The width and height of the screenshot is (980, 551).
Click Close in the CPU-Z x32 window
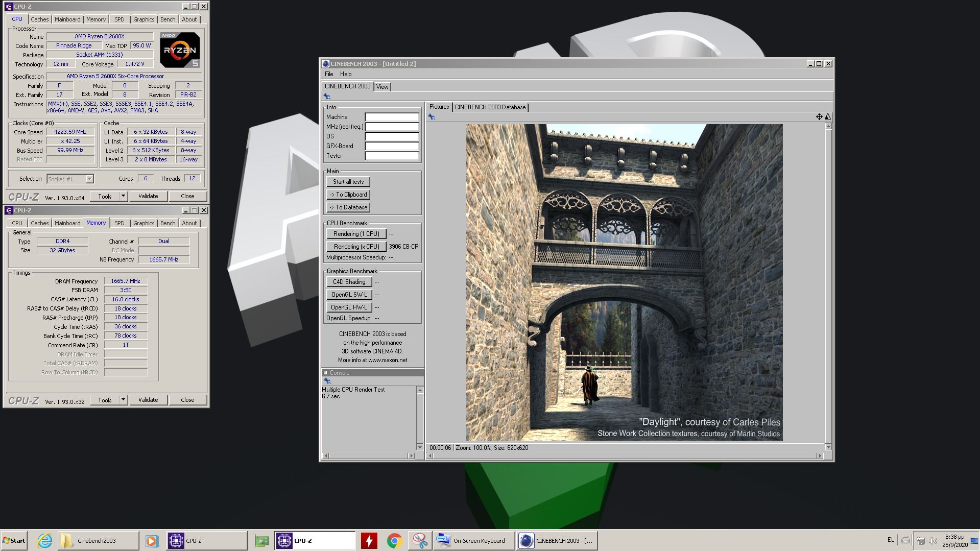187,400
